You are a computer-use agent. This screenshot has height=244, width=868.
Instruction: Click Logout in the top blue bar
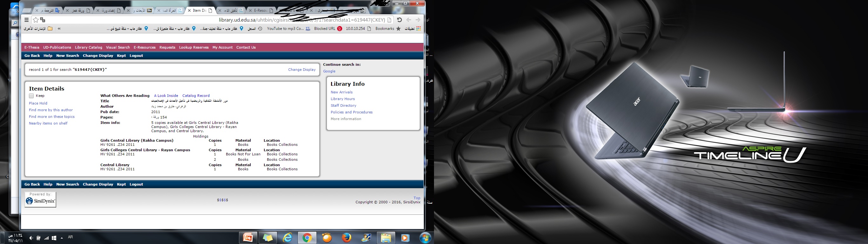pyautogui.click(x=137, y=56)
